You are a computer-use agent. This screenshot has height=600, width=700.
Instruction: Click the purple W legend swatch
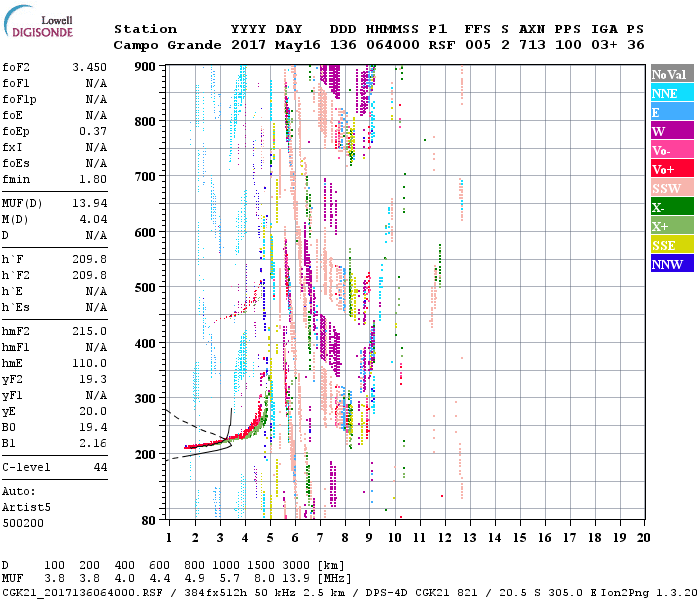point(671,131)
